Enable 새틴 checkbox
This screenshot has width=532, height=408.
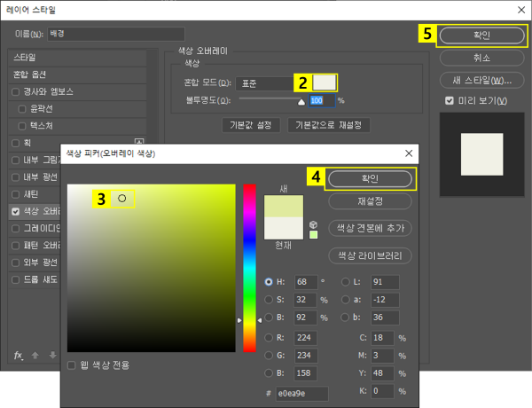[15, 194]
